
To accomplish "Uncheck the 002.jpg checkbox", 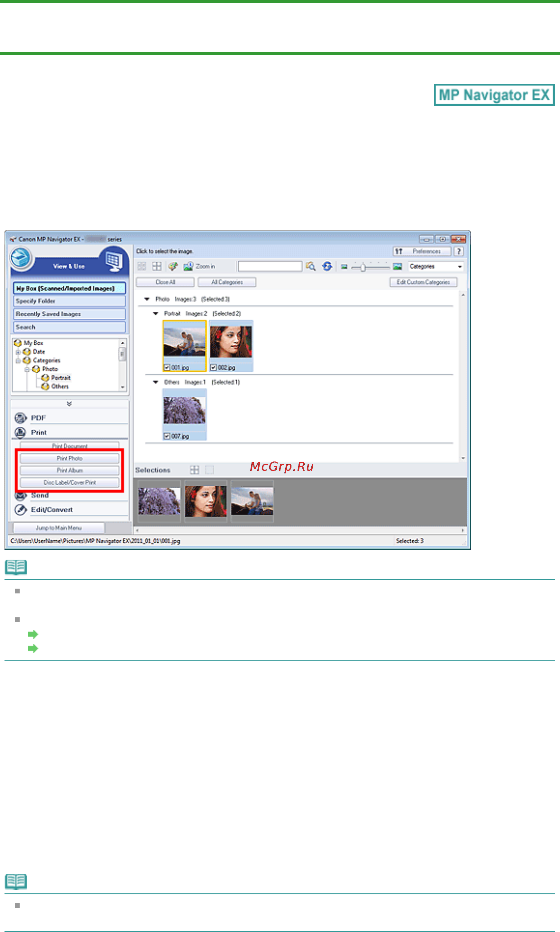I will click(213, 368).
